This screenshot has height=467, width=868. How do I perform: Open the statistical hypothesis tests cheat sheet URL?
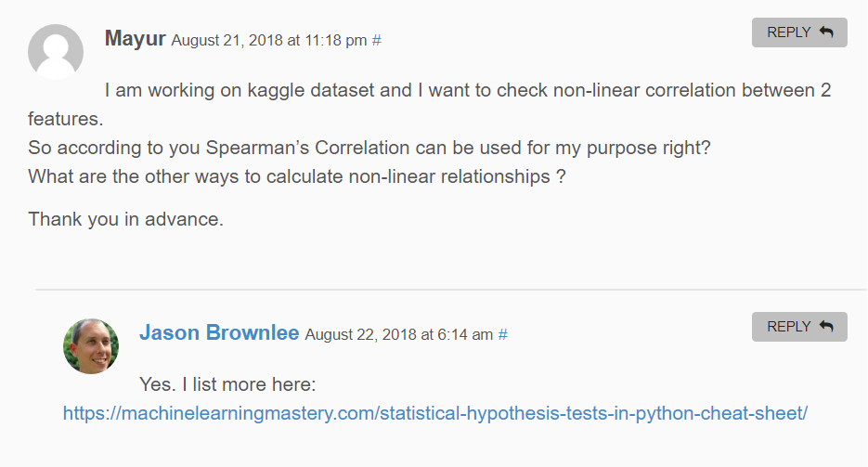(x=435, y=413)
